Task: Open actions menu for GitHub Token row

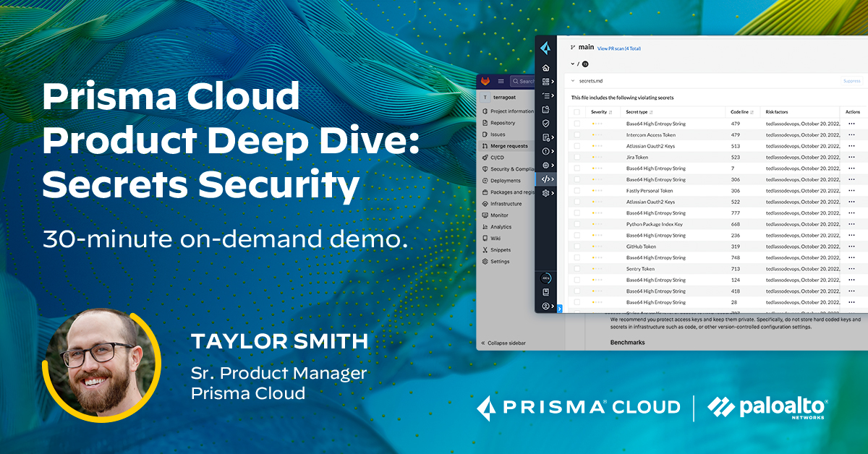Action: 851,247
